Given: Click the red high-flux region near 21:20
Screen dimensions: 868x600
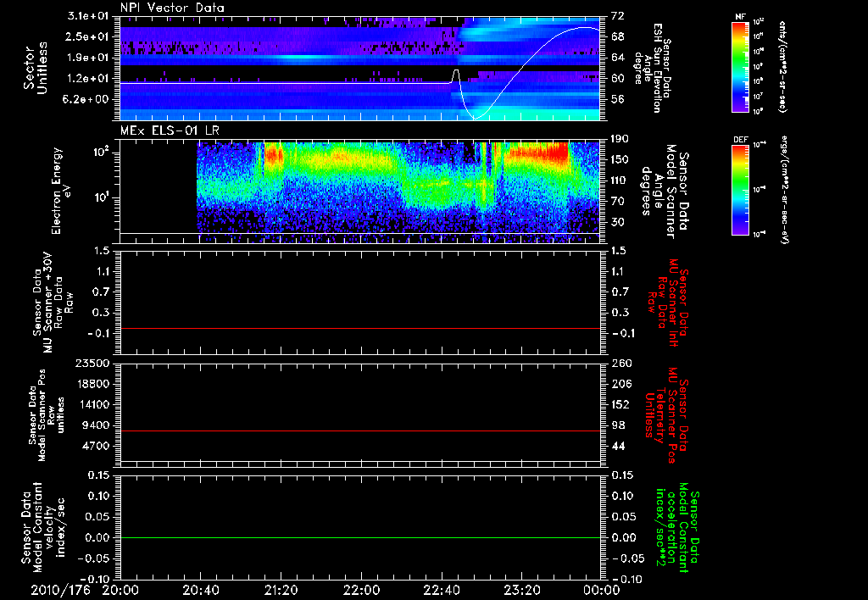Looking at the screenshot, I should pos(274,153).
